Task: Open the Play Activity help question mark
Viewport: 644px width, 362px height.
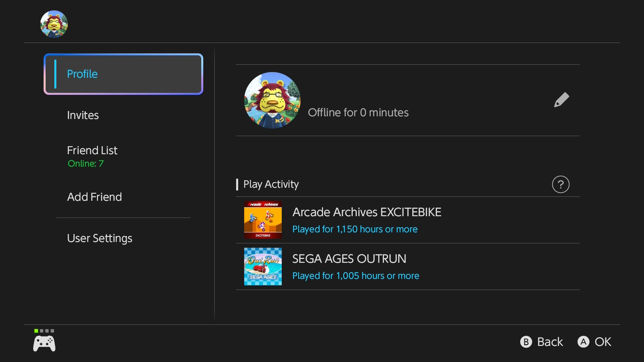Action: (560, 184)
